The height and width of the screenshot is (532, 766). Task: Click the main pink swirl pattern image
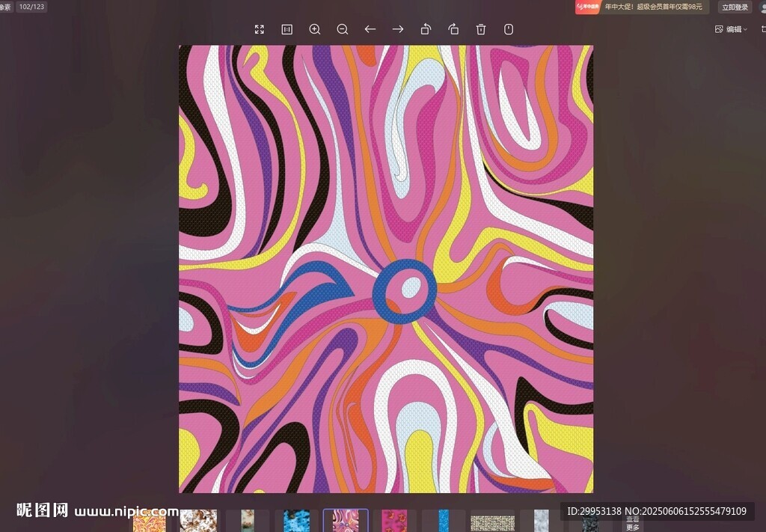point(386,269)
